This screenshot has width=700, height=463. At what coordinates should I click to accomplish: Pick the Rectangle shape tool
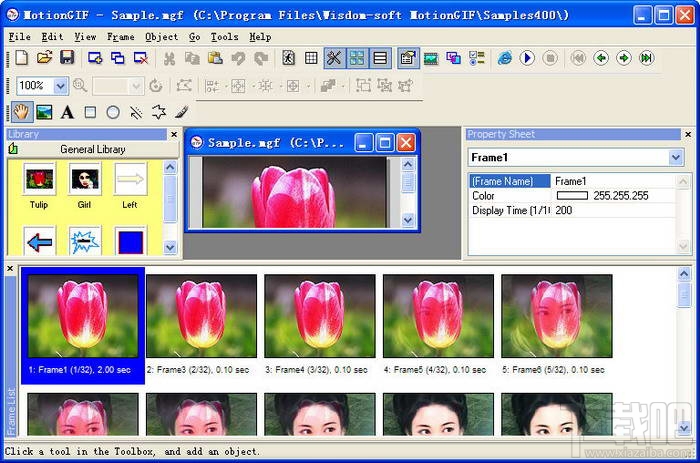(90, 112)
